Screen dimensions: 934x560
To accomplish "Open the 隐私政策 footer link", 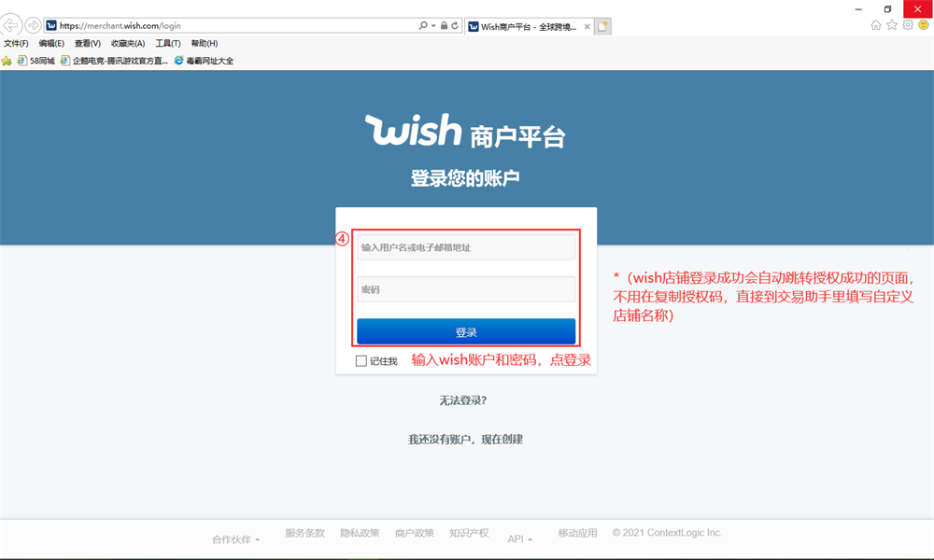I will [x=360, y=533].
